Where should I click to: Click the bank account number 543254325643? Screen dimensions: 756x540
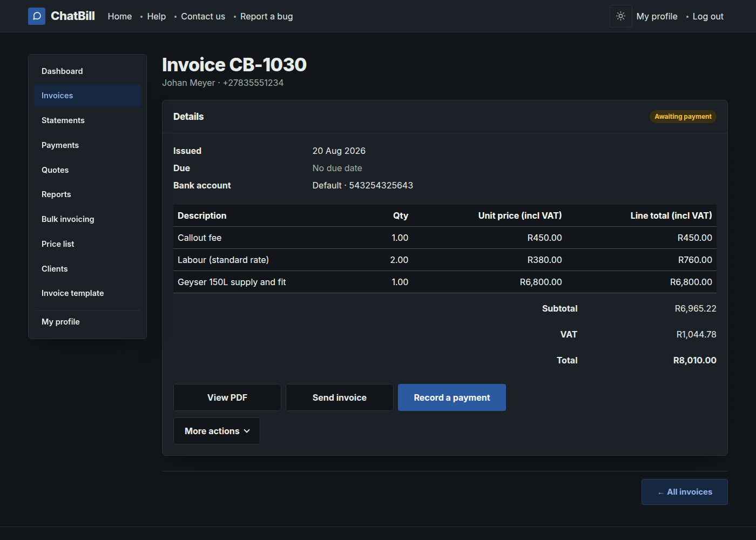point(381,185)
